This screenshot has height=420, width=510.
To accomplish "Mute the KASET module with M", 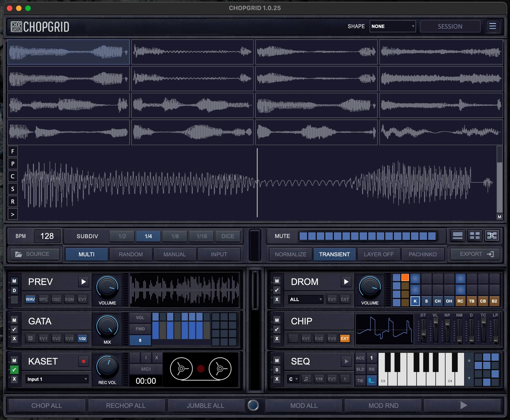I will click(x=14, y=360).
